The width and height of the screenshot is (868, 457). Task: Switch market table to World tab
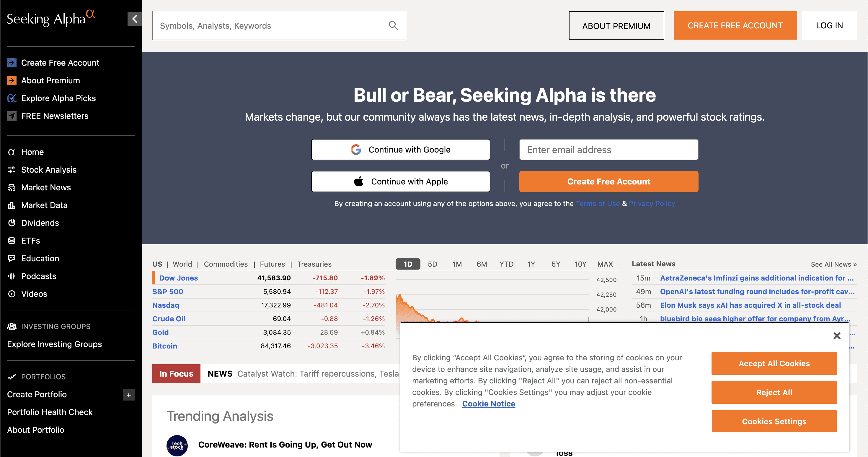[x=182, y=264]
